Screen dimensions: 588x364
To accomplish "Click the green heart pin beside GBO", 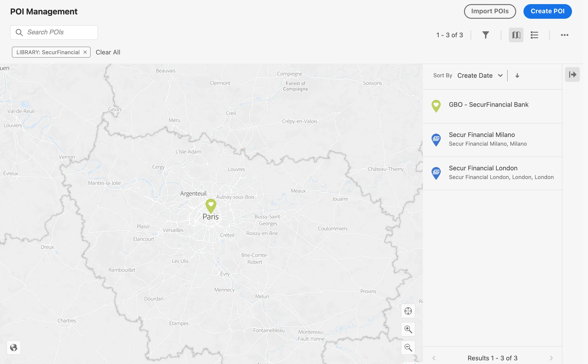I will tap(436, 106).
